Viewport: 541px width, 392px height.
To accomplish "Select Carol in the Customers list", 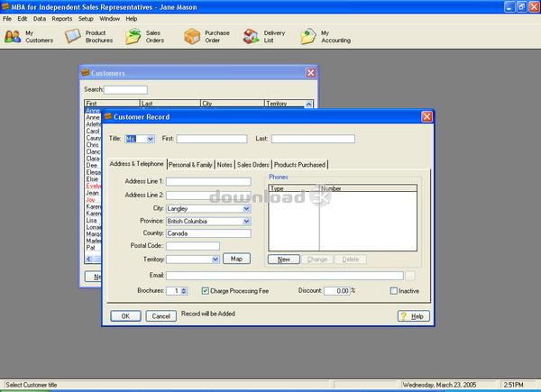I will [93, 131].
